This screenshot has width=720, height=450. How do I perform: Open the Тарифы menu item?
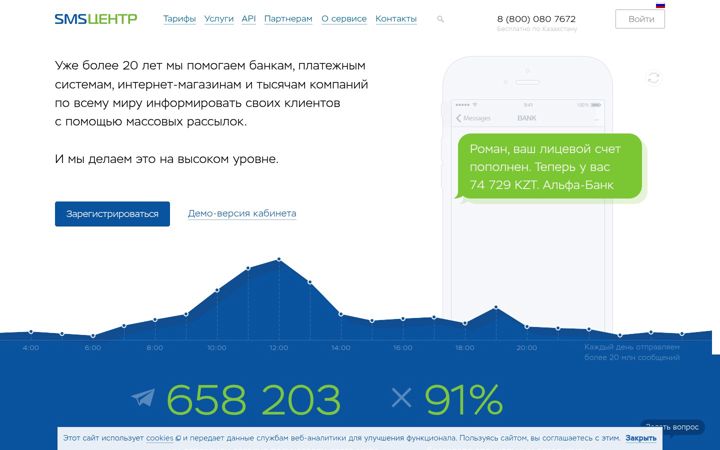(180, 19)
